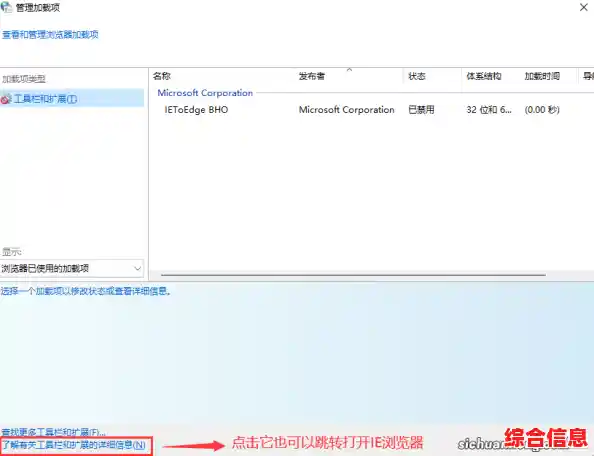Click the Microsoft Corporation group header

(205, 93)
